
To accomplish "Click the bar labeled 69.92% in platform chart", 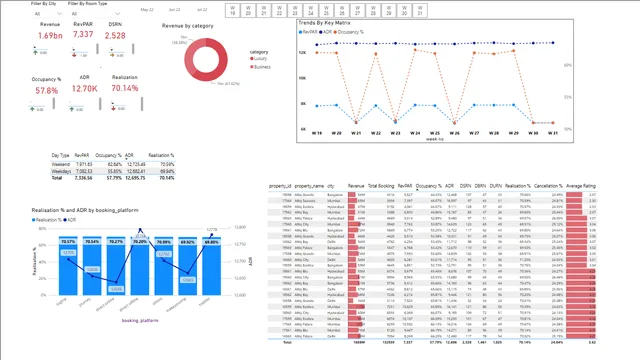I will click(x=188, y=266).
